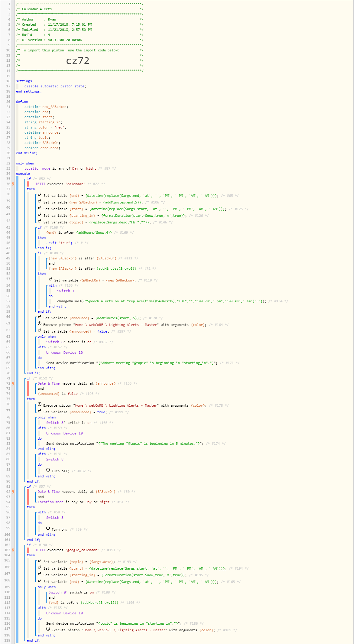
Task: Click the clock icon on line 117 Execute piston
Action: click(x=48, y=629)
